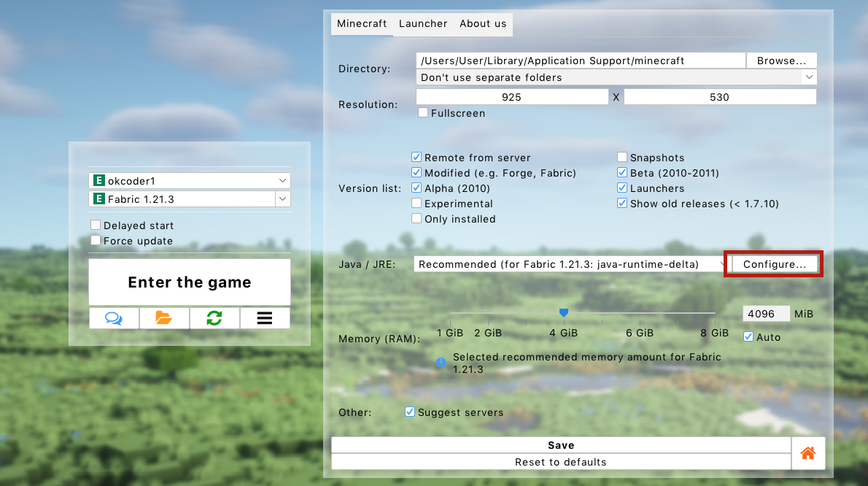The width and height of the screenshot is (868, 486).
Task: Open the hamburger menu icon button
Action: tap(265, 318)
